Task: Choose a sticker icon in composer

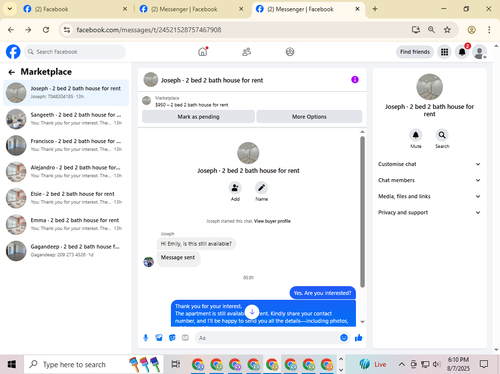Action: pyautogui.click(x=172, y=338)
